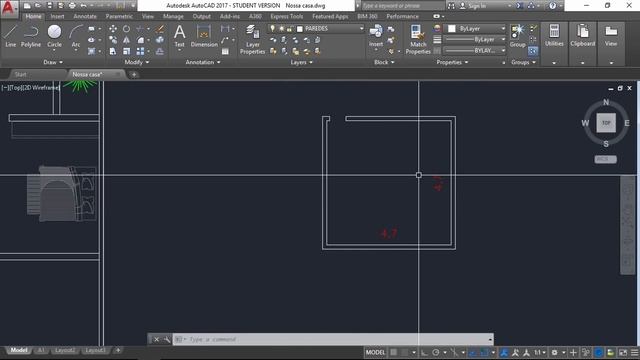This screenshot has width=640, height=360.
Task: Open the Layer Properties manager
Action: [x=252, y=39]
